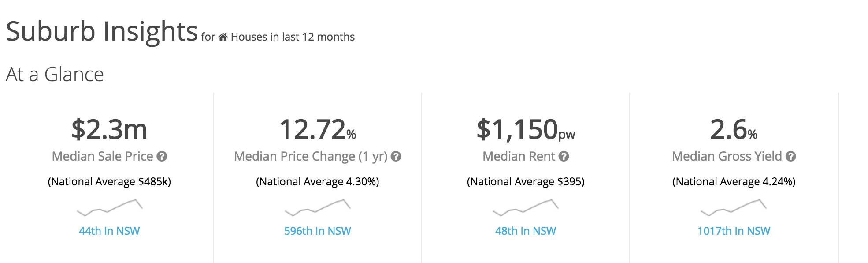868x263 pixels.
Task: Open the '596th In NSW' ranking link
Action: click(x=317, y=231)
